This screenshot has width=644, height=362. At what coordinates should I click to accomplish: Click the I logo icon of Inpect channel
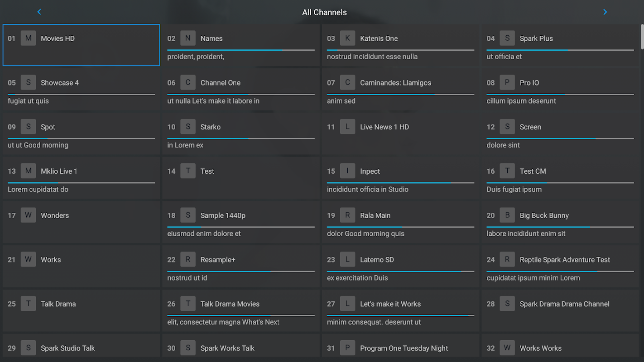(x=347, y=171)
